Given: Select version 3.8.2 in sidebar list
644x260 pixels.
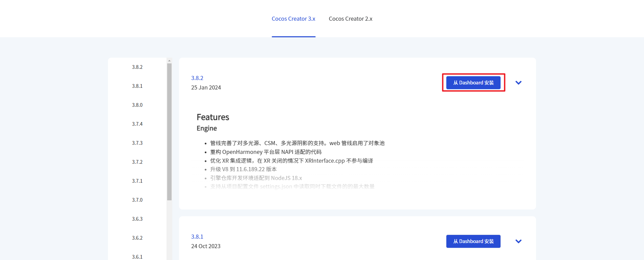Looking at the screenshot, I should coord(137,67).
